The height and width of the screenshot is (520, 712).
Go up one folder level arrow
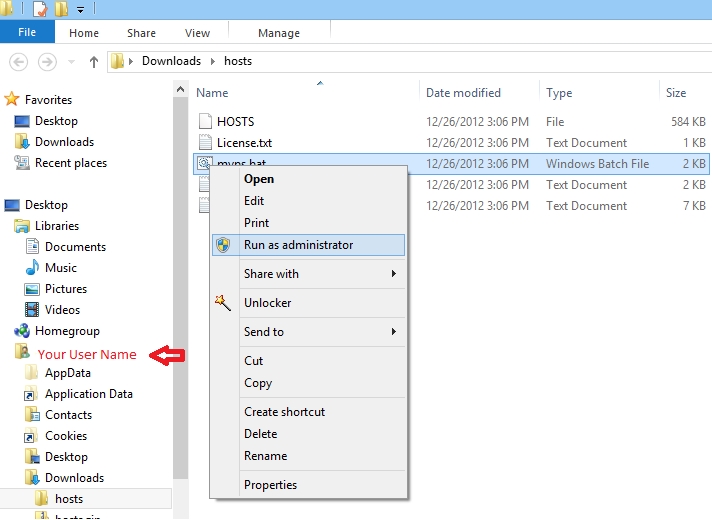pyautogui.click(x=94, y=62)
